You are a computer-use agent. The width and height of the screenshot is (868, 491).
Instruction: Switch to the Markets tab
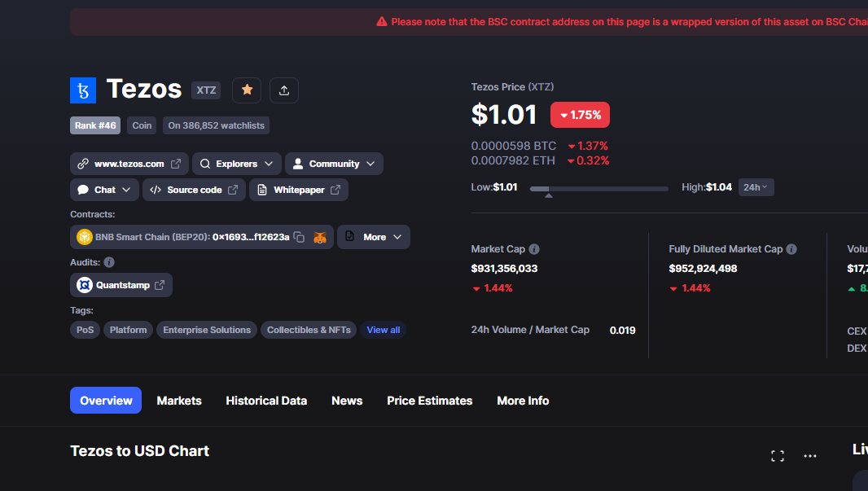point(179,401)
